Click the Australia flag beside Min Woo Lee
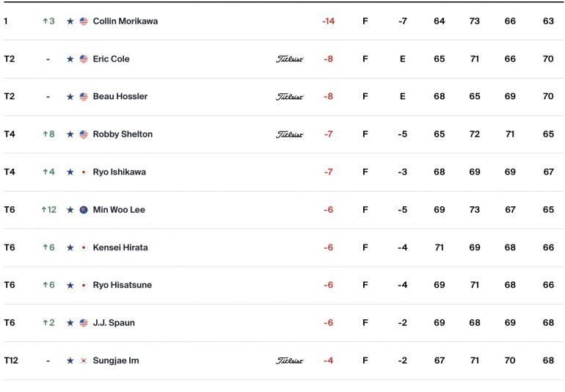The height and width of the screenshot is (392, 565). [84, 210]
